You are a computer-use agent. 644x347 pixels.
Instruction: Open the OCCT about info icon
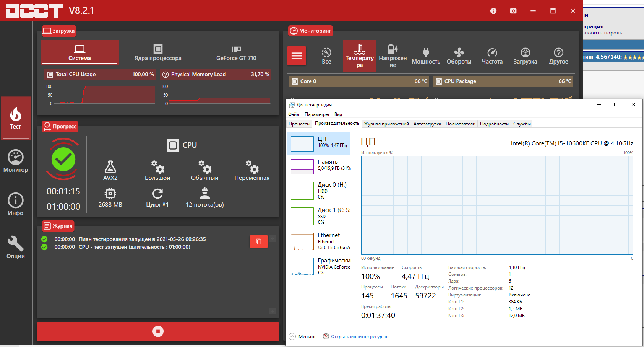tap(493, 11)
